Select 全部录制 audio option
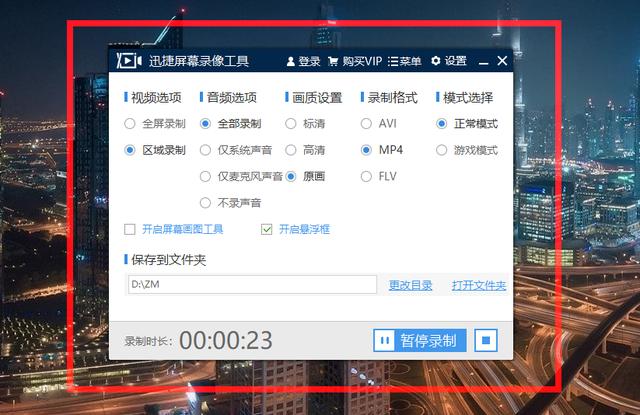640x415 pixels. 231,124
